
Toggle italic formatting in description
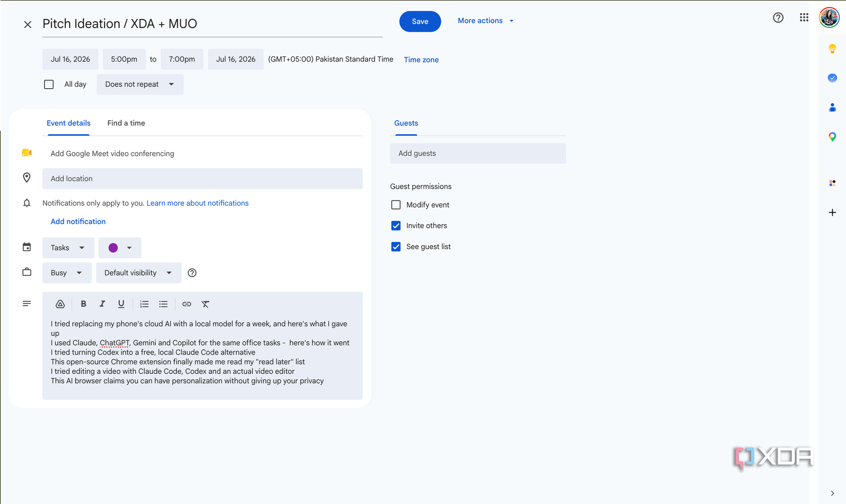[102, 304]
